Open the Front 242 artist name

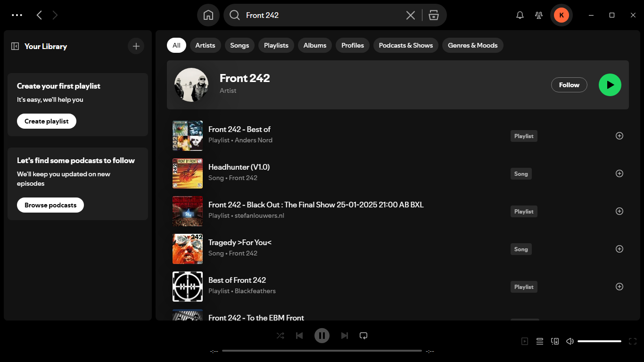click(x=245, y=78)
